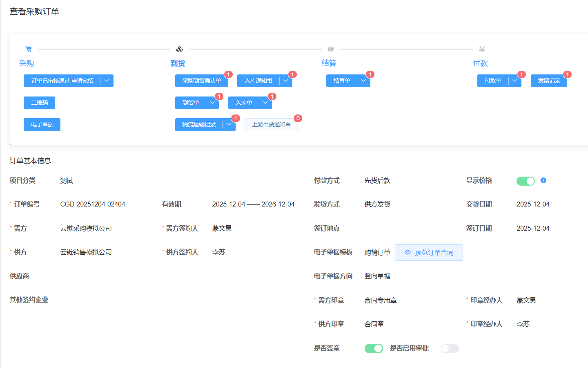Click the 到货 arrival step icon
This screenshot has width=588, height=368.
179,49
